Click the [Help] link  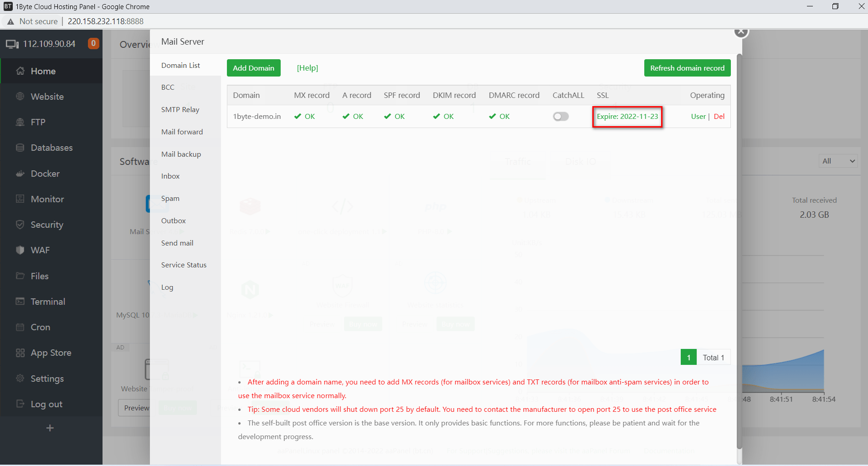(x=308, y=68)
